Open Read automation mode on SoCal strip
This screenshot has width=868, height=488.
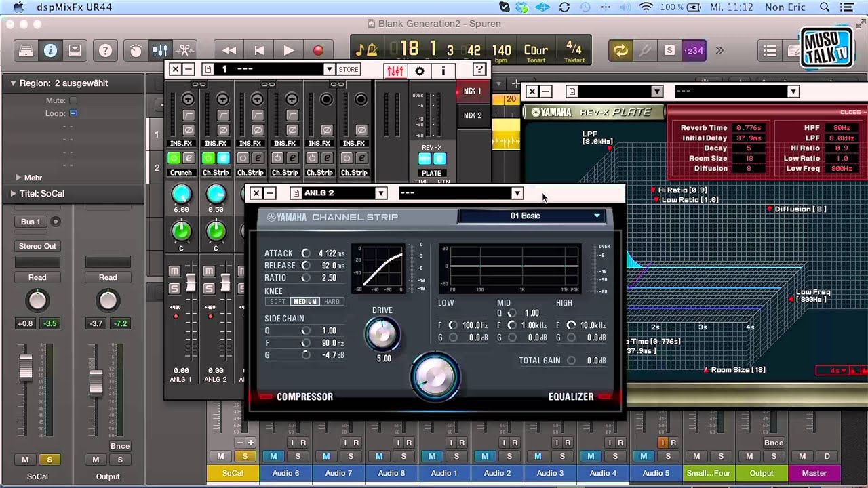click(x=37, y=277)
